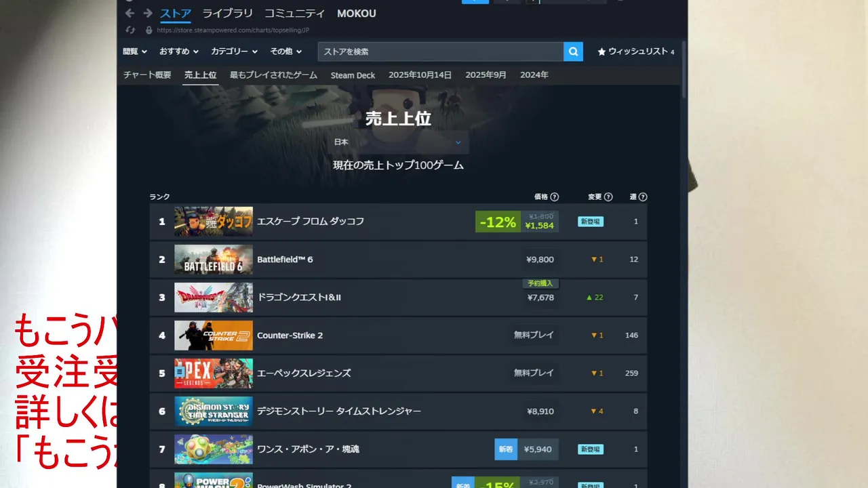The image size is (868, 488).
Task: Reload the page with refresh icon
Action: coord(130,30)
